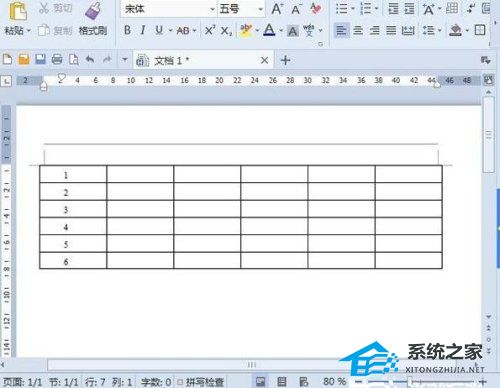Click the shrink font size icon
This screenshot has height=388, width=500.
point(296,9)
